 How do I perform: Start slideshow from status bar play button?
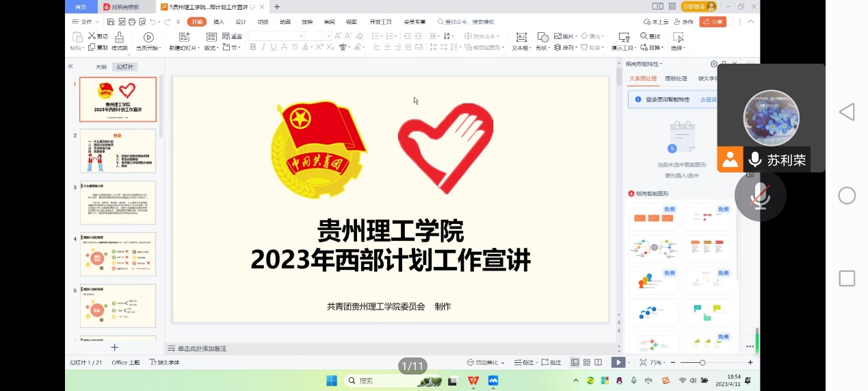pos(617,362)
